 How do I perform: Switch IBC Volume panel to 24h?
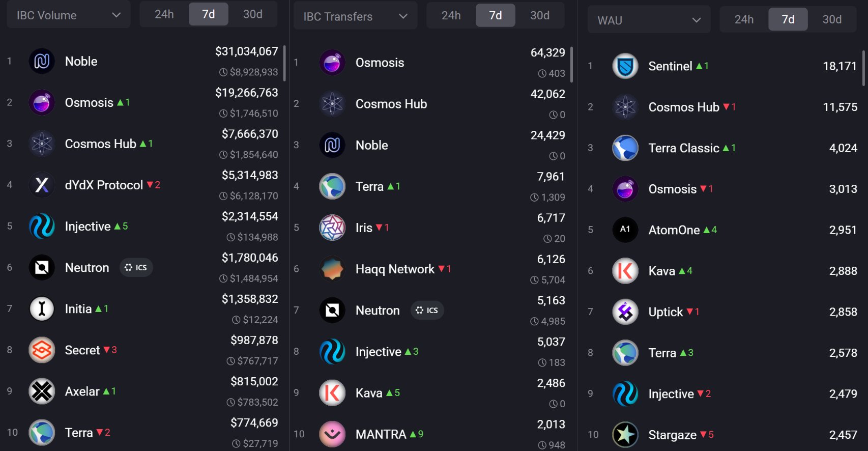pos(164,14)
